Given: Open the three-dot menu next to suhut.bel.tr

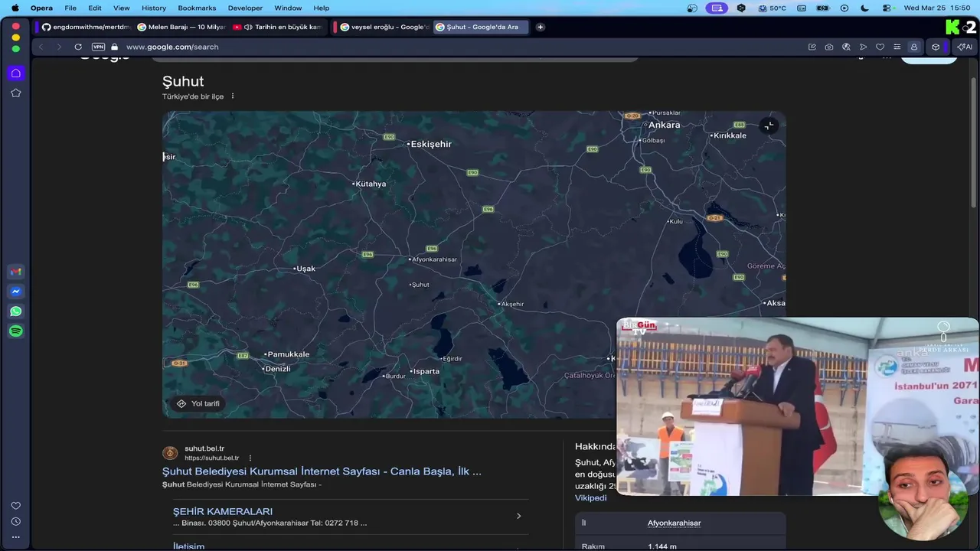Looking at the screenshot, I should 250,458.
